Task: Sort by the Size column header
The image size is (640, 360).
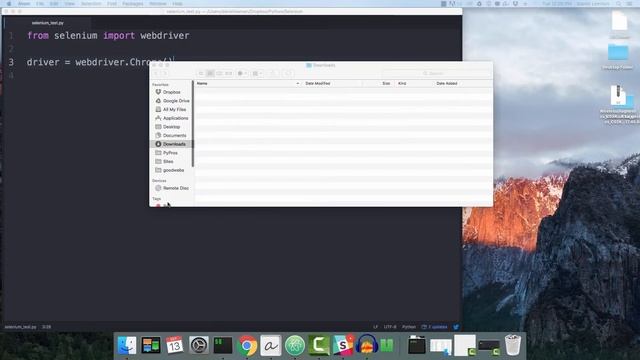Action: pyautogui.click(x=386, y=83)
